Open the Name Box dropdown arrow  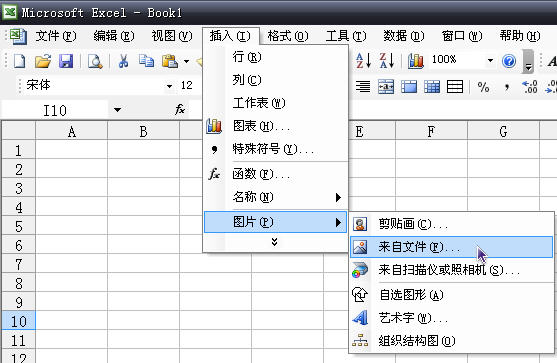point(117,110)
